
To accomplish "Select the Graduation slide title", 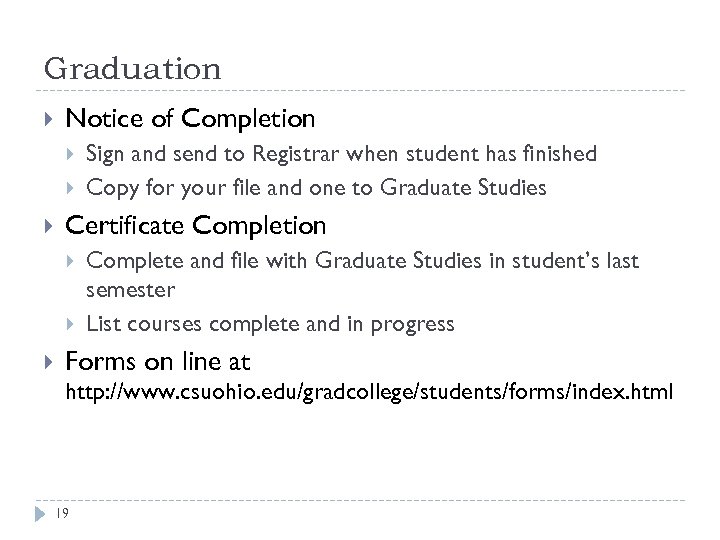I will point(132,70).
